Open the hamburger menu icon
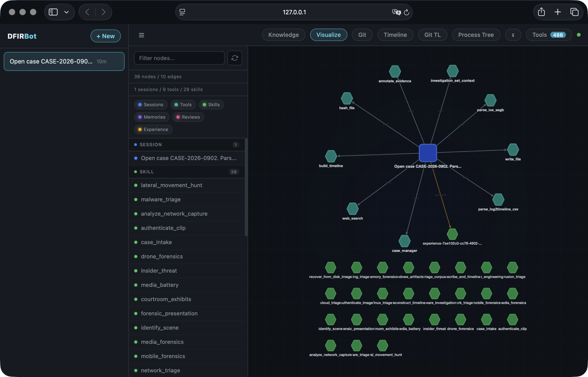The height and width of the screenshot is (377, 588). click(141, 35)
